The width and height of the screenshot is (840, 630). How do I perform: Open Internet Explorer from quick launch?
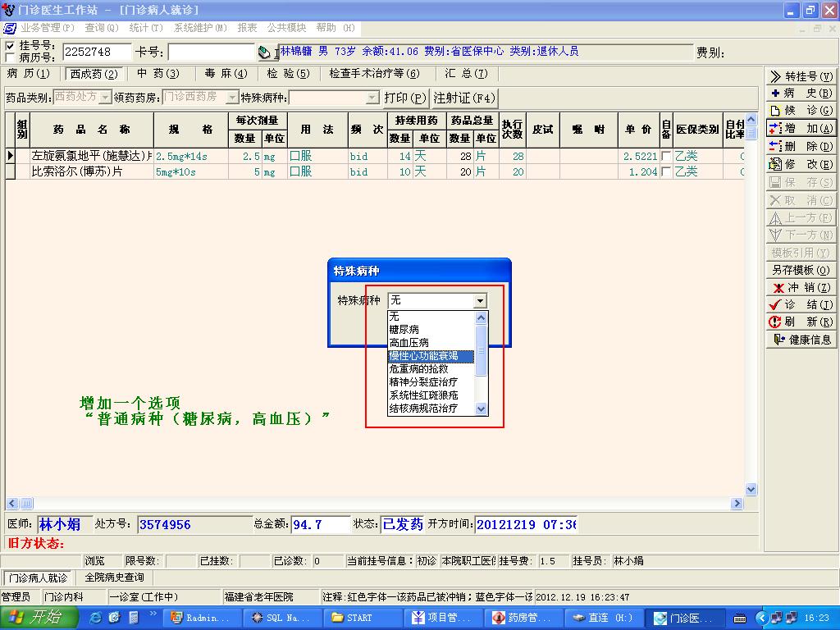(x=95, y=618)
